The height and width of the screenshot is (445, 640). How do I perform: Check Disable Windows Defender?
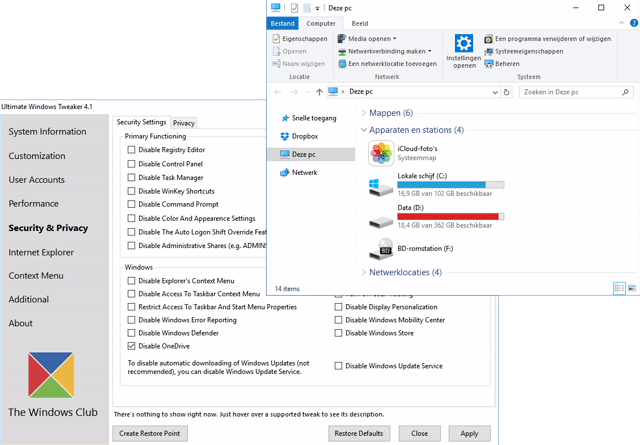131,333
